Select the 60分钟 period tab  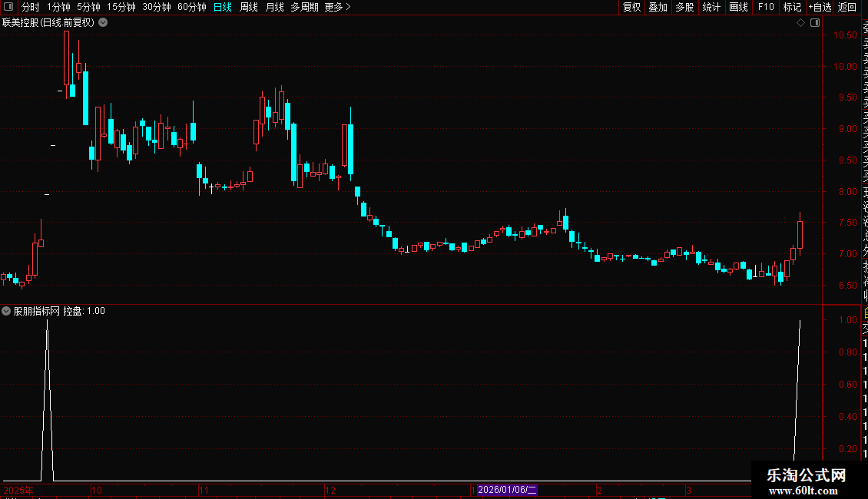(191, 7)
